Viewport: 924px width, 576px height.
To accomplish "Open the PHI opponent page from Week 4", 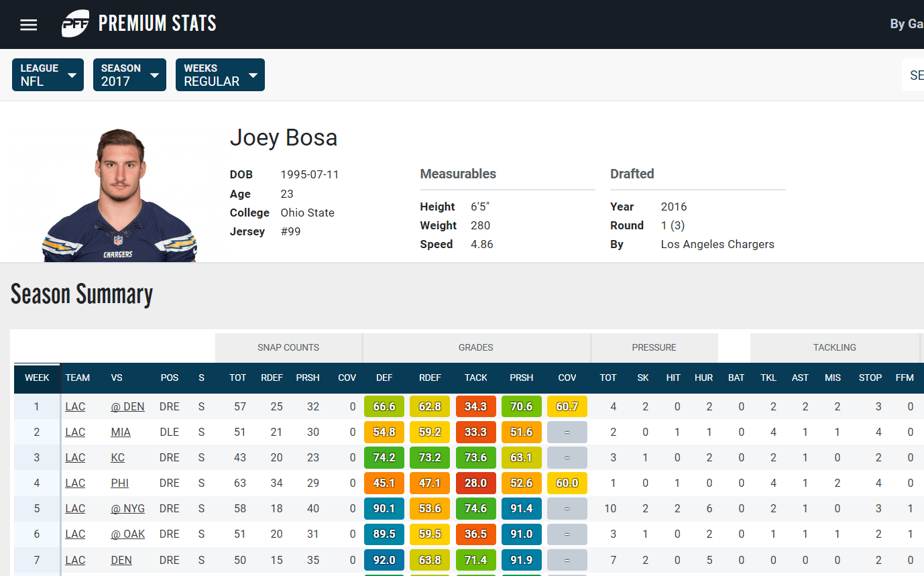I will [120, 483].
